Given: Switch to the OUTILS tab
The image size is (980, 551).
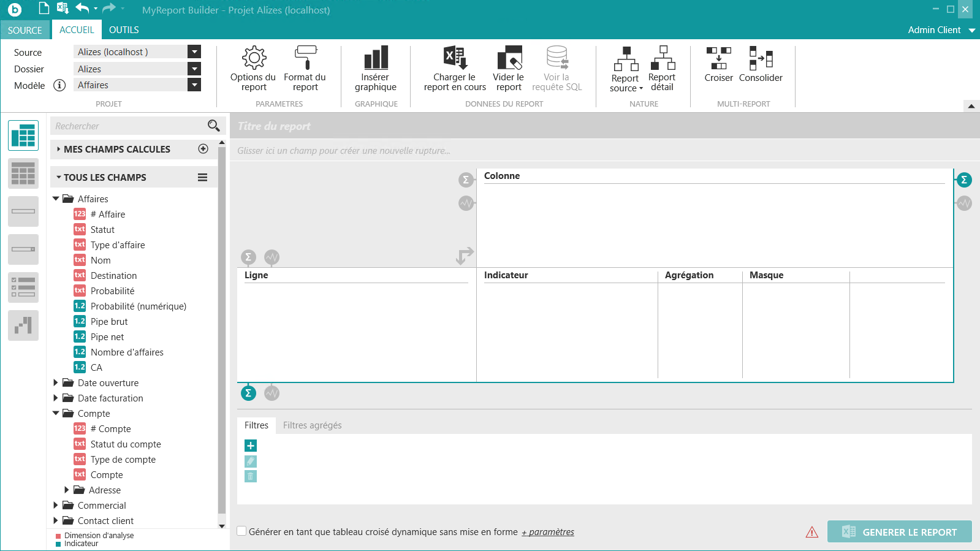Looking at the screenshot, I should click(124, 29).
